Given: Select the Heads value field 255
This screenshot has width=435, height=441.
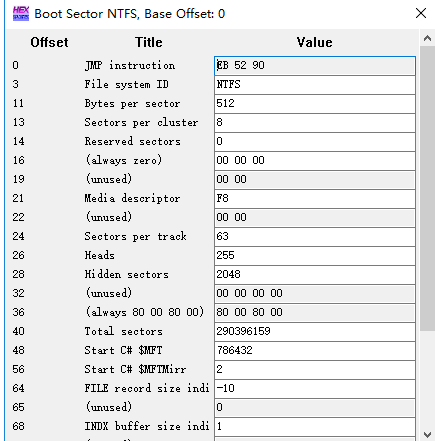Looking at the screenshot, I should (x=315, y=256).
